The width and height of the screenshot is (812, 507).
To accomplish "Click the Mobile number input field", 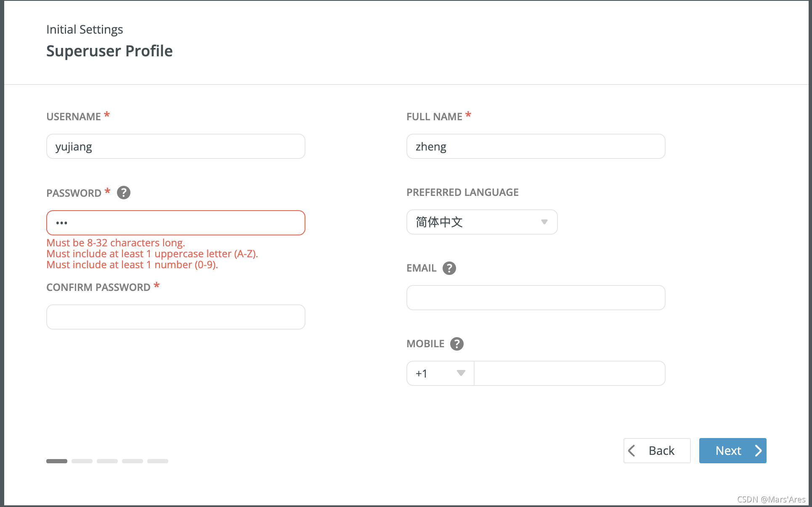I will [569, 373].
